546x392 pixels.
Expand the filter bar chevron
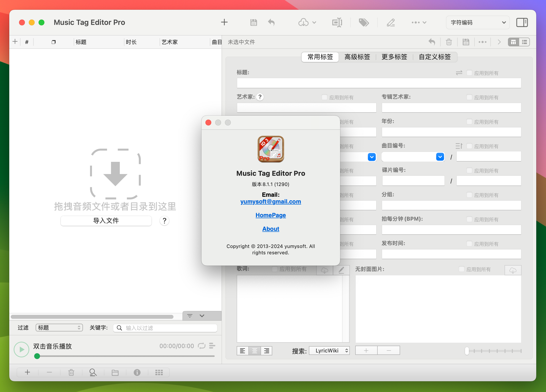(202, 316)
